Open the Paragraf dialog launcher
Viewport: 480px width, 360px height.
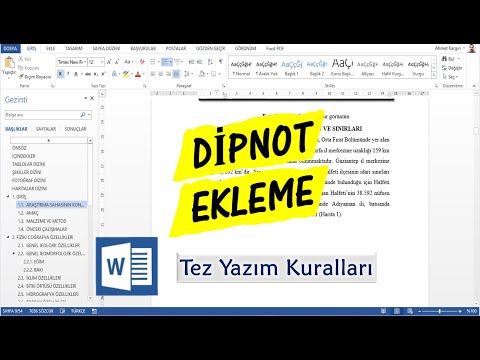[224, 86]
